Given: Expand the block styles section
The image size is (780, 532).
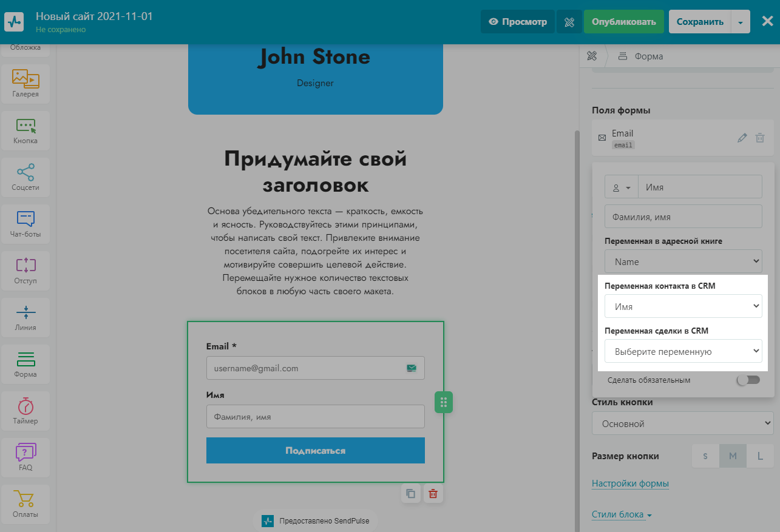Looking at the screenshot, I should point(622,514).
